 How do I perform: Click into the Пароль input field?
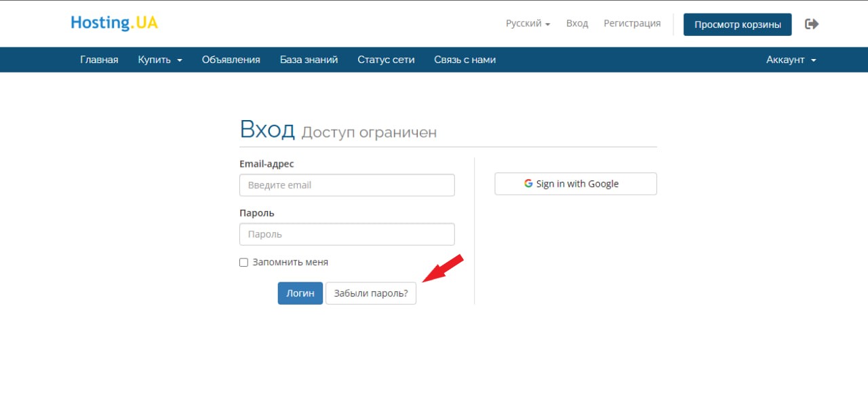[347, 234]
